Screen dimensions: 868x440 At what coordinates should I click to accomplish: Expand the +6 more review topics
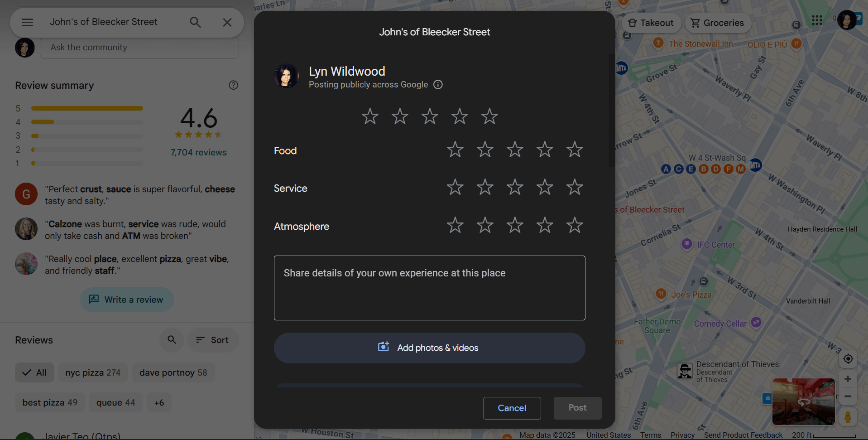(x=159, y=402)
